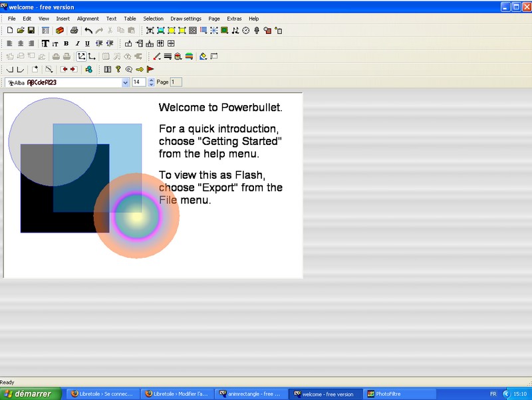Open the Draw settings menu
This screenshot has height=400, width=532.
tap(186, 19)
